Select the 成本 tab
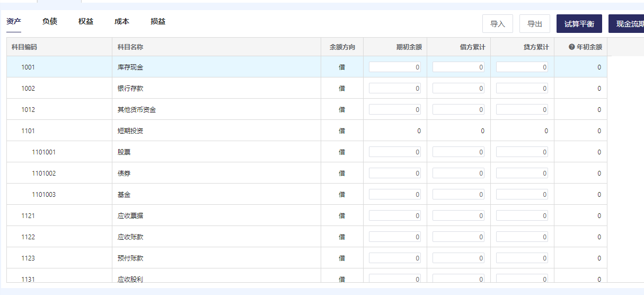The height and width of the screenshot is (295, 644). tap(122, 22)
